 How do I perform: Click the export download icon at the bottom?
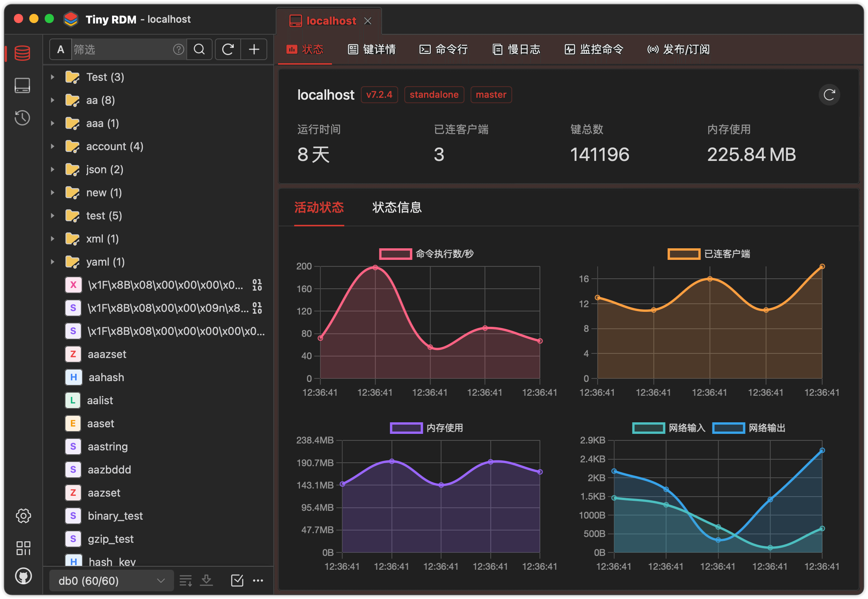point(207,580)
